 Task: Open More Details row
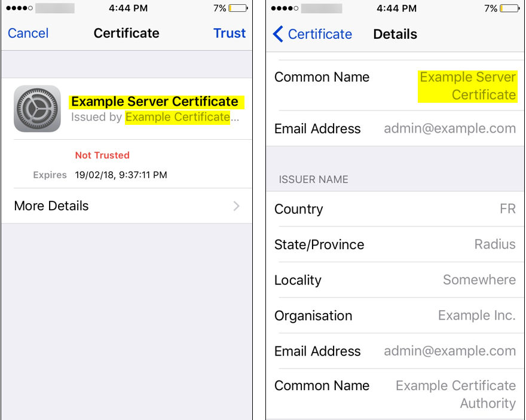tap(127, 206)
